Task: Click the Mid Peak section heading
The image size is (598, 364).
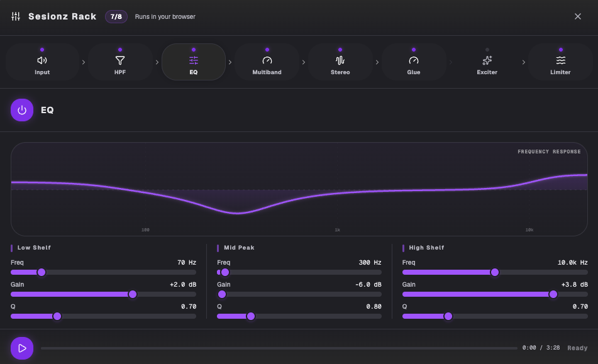Action: (239, 248)
